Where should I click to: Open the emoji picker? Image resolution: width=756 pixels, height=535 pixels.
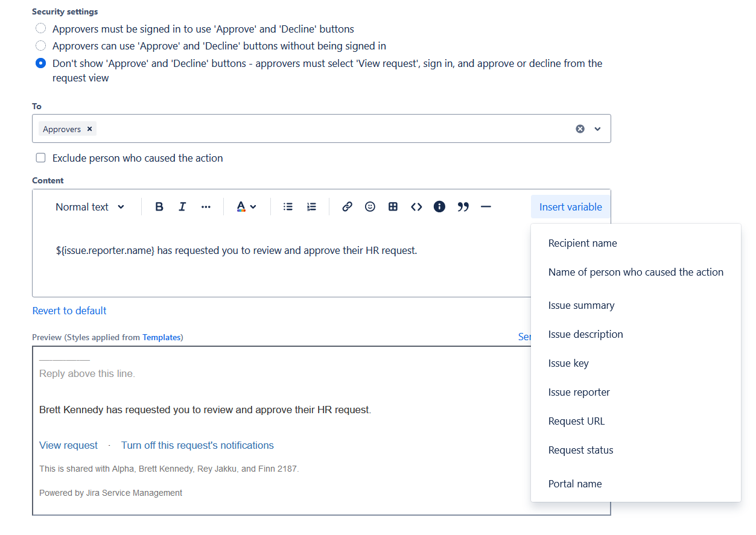[370, 207]
